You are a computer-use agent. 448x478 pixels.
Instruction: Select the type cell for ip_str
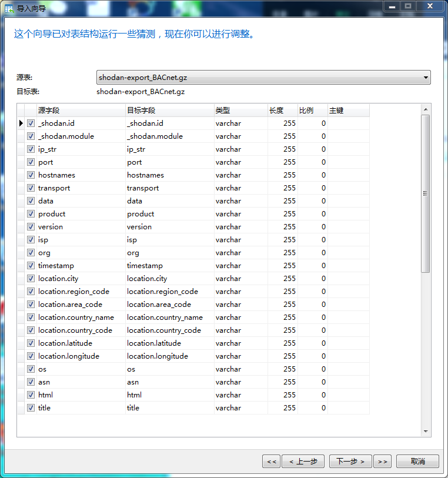click(x=241, y=149)
